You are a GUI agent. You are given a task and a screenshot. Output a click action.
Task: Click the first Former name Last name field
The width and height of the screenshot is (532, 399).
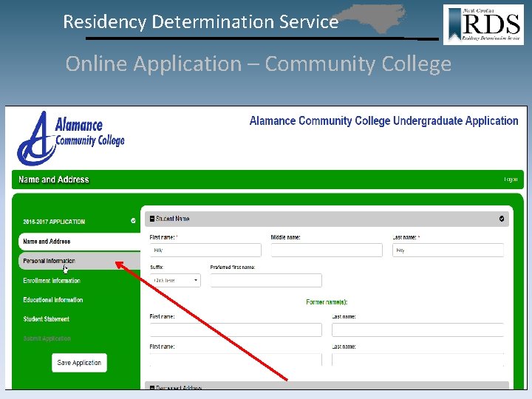(417, 330)
